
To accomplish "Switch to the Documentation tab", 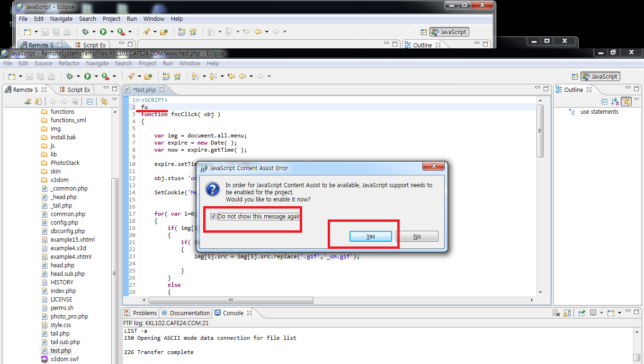I will tap(189, 313).
